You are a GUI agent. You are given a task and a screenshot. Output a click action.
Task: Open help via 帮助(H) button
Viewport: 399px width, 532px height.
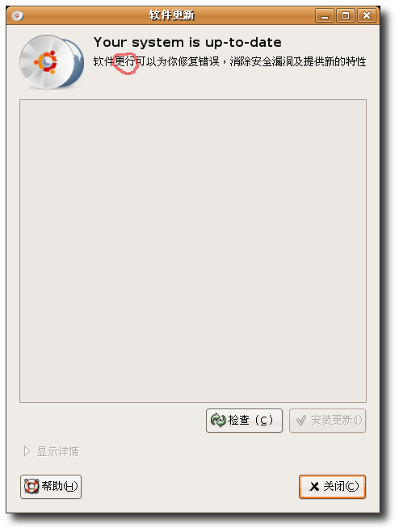click(51, 487)
